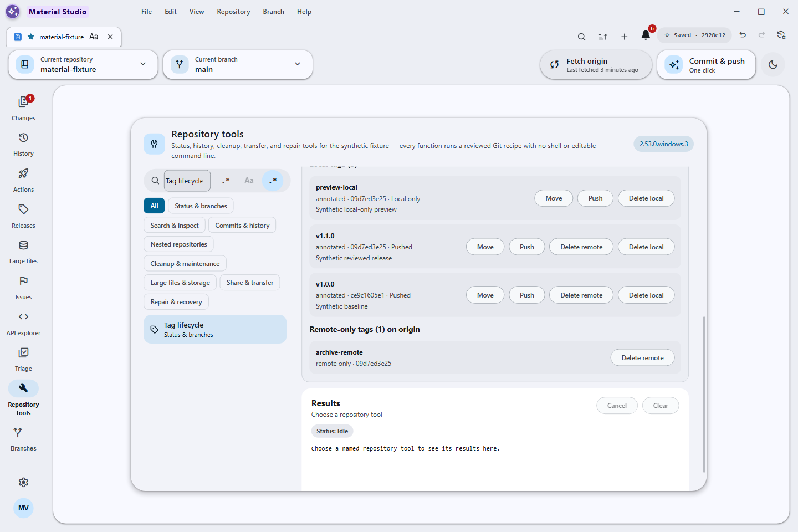The width and height of the screenshot is (798, 532).
Task: Toggle match-case Aa in tools search bar
Action: (249, 181)
